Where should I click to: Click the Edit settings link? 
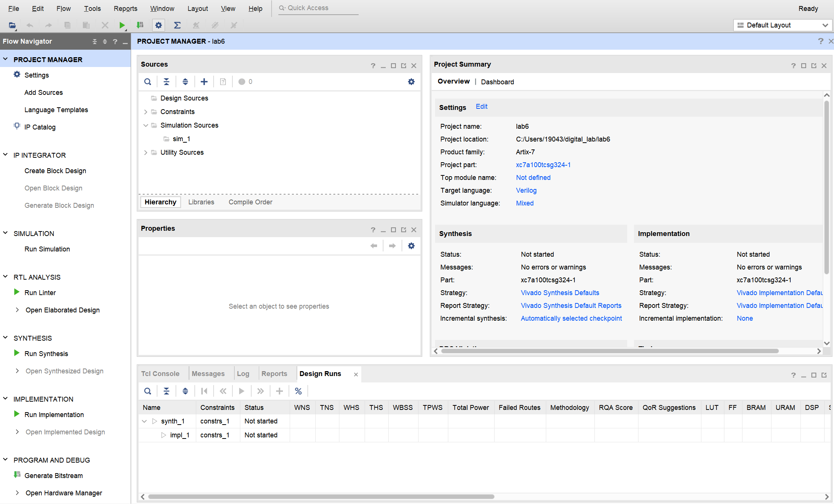click(x=481, y=107)
